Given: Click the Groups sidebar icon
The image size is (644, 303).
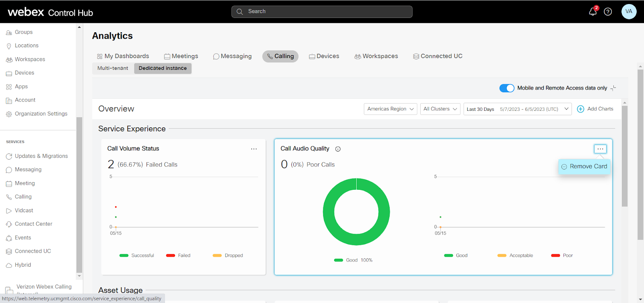Looking at the screenshot, I should (9, 33).
